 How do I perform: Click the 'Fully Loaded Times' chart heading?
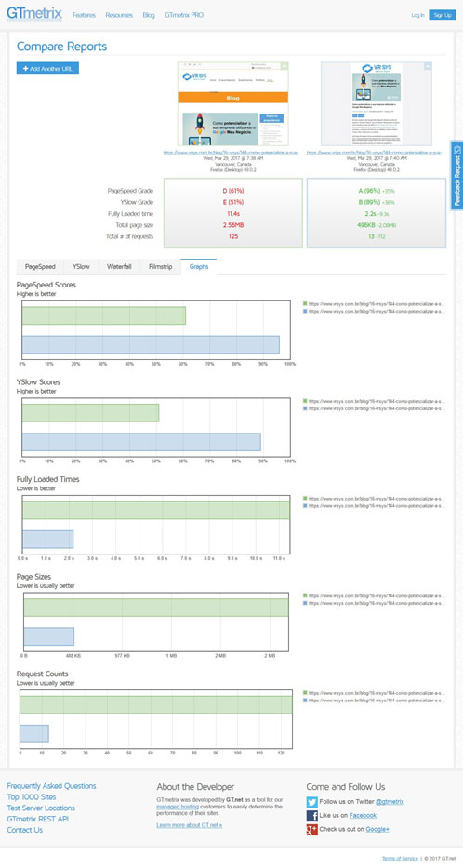tap(48, 479)
